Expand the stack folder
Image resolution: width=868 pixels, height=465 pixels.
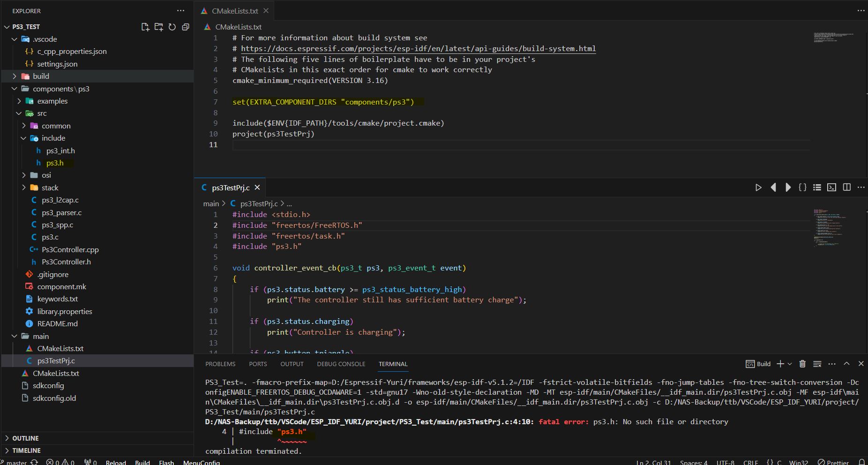click(x=24, y=187)
